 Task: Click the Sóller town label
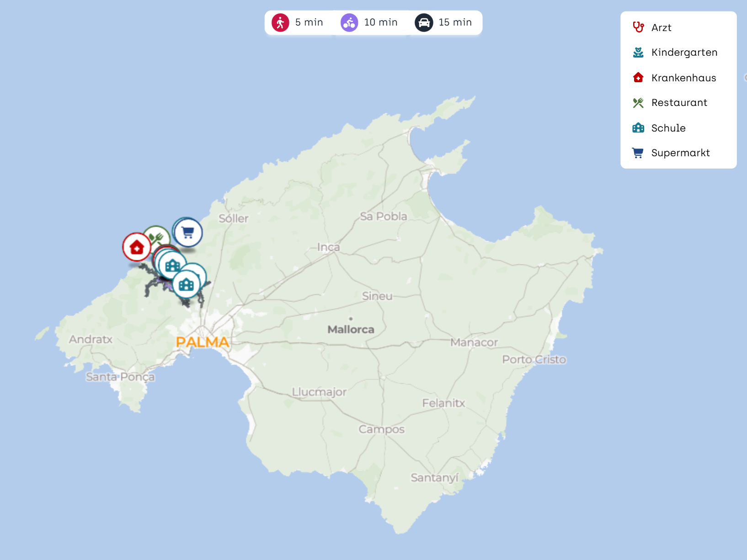pos(233,218)
